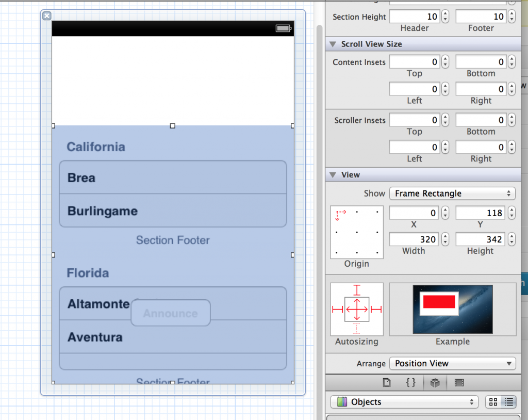Click the Section Height Header field
The image size is (528, 420).
click(x=415, y=17)
